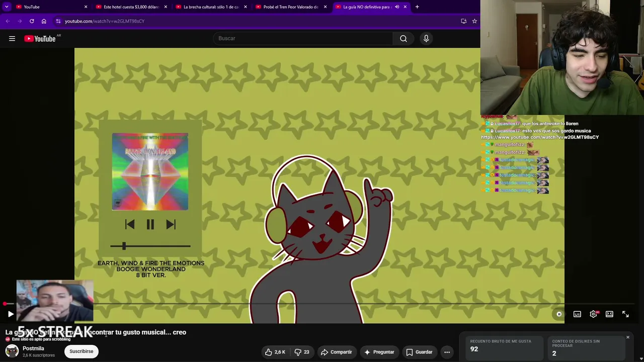Submit search with the magnifier button
Image resolution: width=644 pixels, height=362 pixels.
tap(404, 39)
